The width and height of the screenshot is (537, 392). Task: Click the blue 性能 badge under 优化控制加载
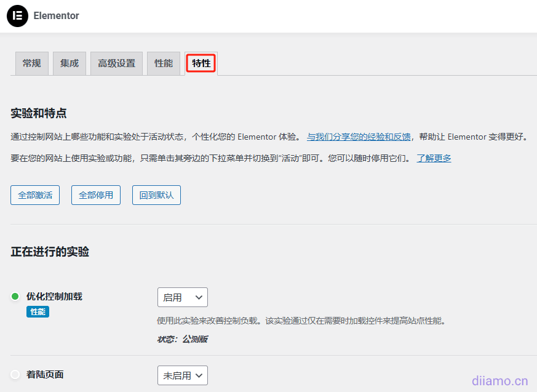point(38,312)
